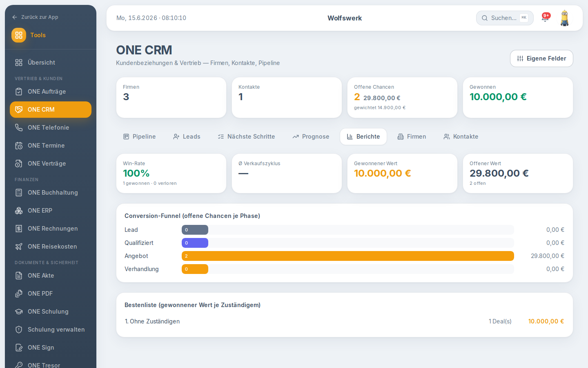Screen dimensions: 588x368
Task: Open the minion user avatar menu
Action: (565, 18)
